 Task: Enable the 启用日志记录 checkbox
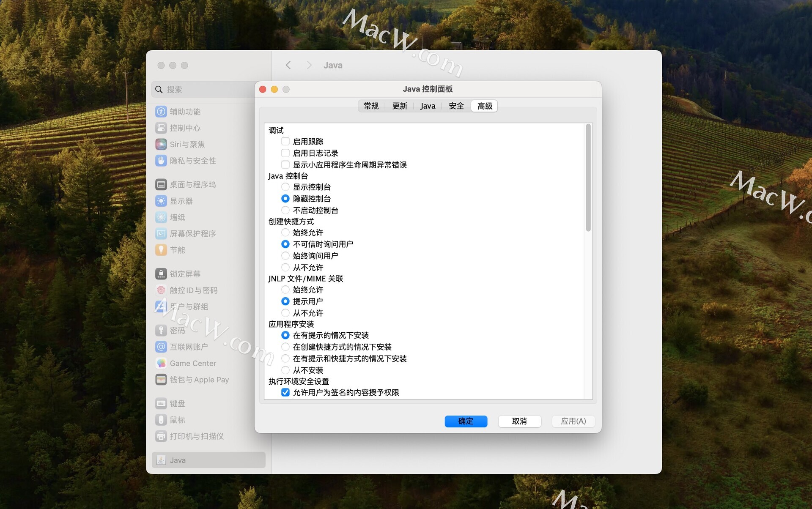tap(285, 153)
